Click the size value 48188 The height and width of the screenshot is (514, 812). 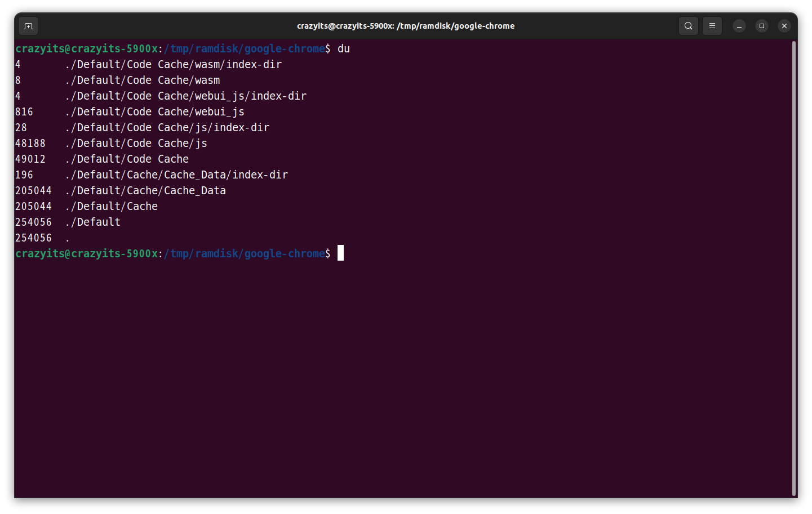pos(30,144)
